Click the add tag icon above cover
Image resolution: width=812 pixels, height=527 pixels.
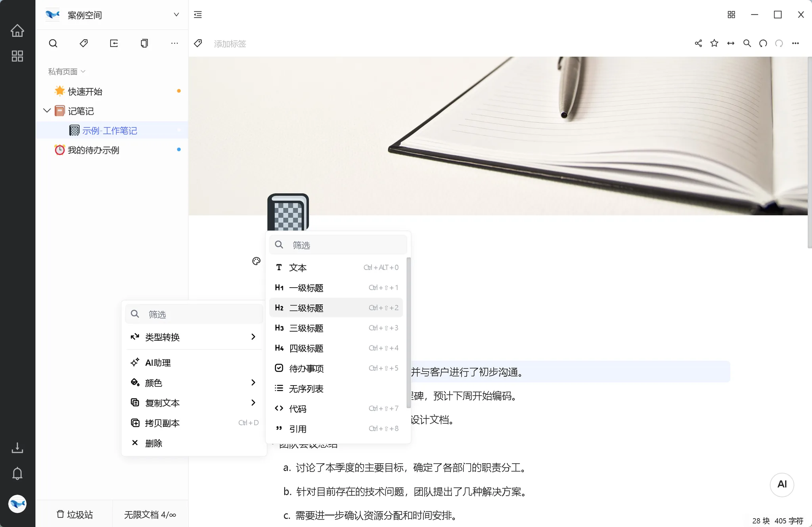(x=198, y=43)
